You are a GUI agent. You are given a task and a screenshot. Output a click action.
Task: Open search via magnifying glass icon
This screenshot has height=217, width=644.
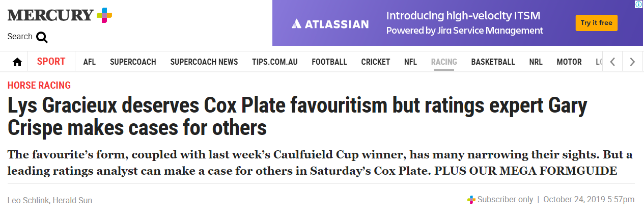click(42, 37)
